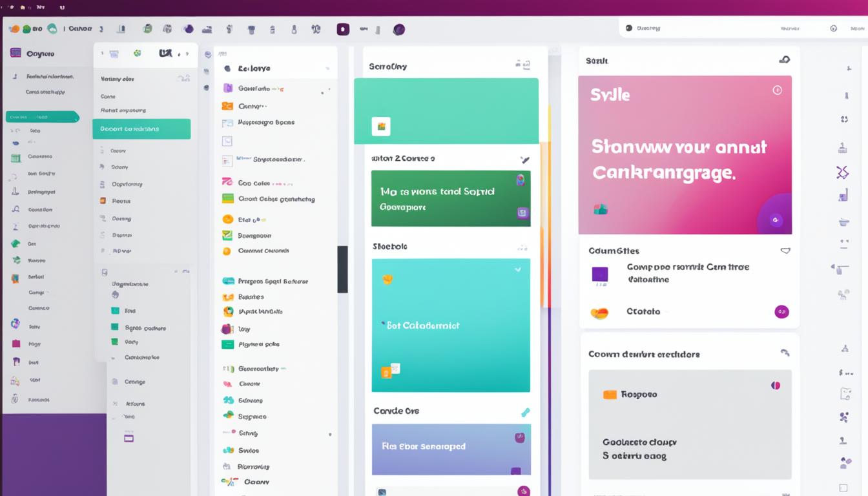This screenshot has width=868, height=496.
Task: Click the purple rounded square toolbar icon
Action: tap(343, 29)
